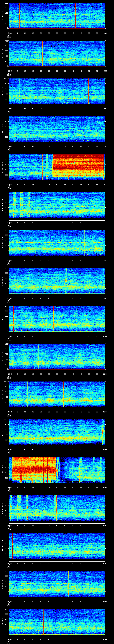Click the 2:00 end time label
Screen dimensions: 114x644
(105, 33)
